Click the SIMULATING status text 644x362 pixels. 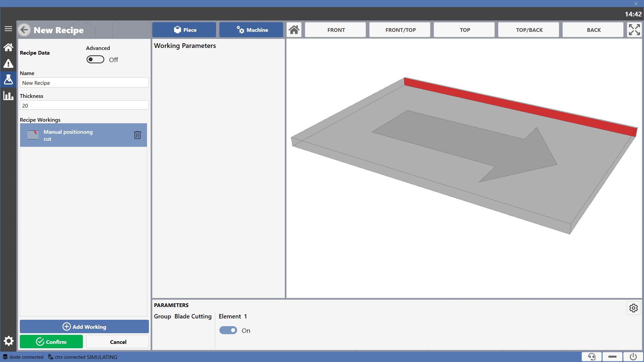pyautogui.click(x=102, y=357)
